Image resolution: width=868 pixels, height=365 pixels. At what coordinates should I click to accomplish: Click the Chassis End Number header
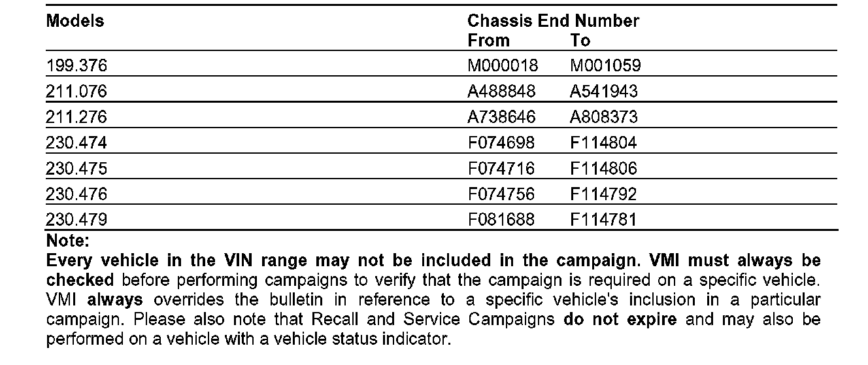(x=553, y=21)
